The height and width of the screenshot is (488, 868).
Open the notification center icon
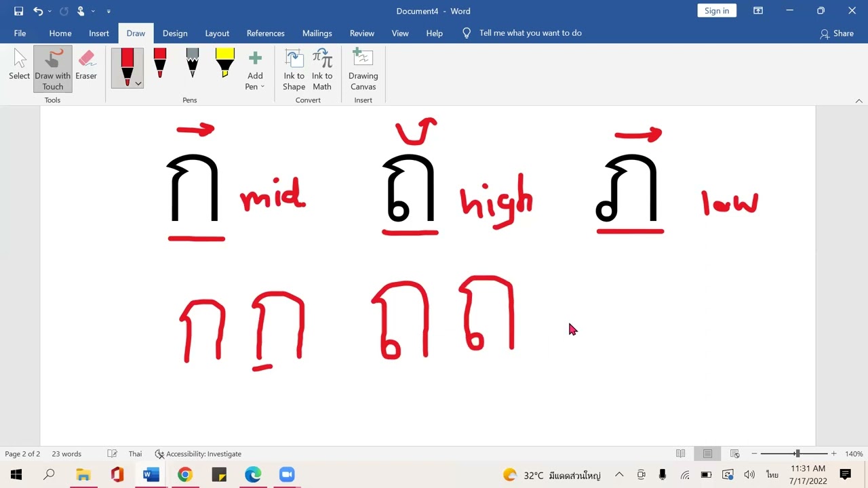[845, 474]
